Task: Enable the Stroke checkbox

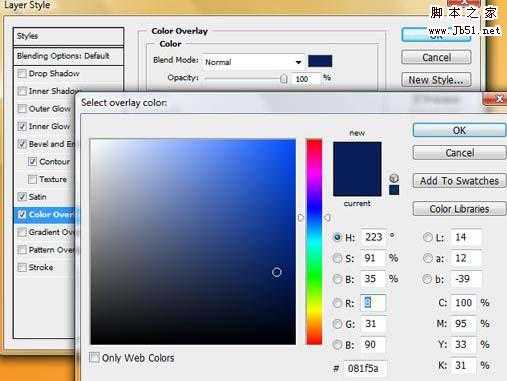Action: pos(22,267)
